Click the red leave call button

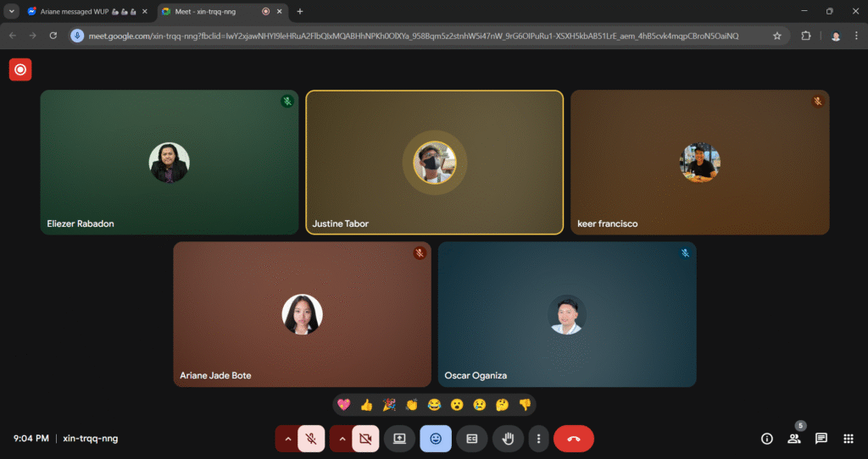(574, 439)
